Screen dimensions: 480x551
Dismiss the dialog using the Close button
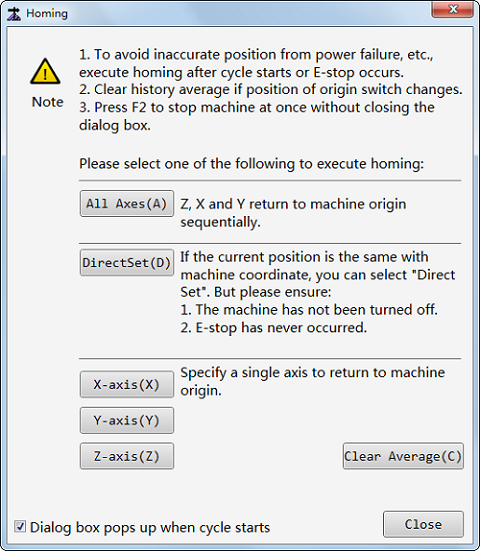tap(423, 524)
